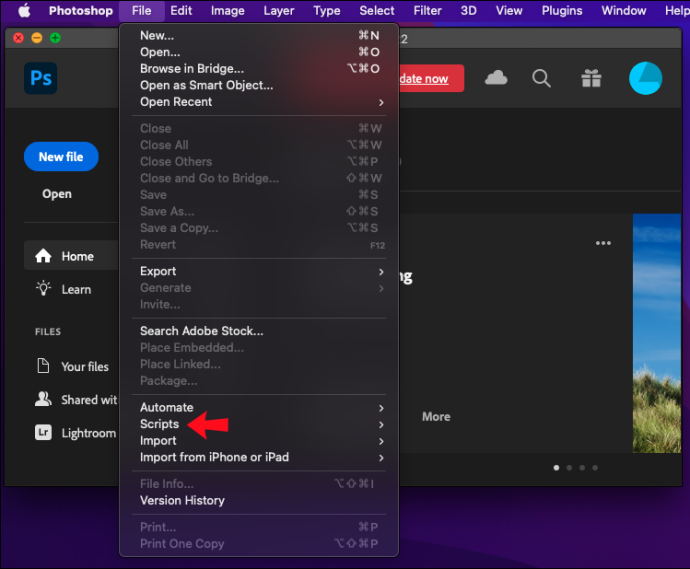This screenshot has width=690, height=569.
Task: Select Browse in Bridge...
Action: [x=259, y=69]
